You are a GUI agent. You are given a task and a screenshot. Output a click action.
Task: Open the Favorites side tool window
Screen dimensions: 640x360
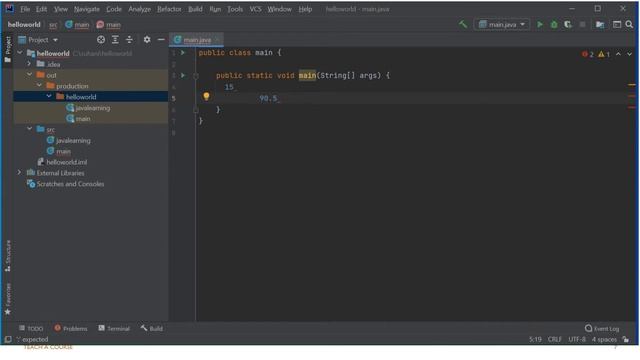[8, 299]
